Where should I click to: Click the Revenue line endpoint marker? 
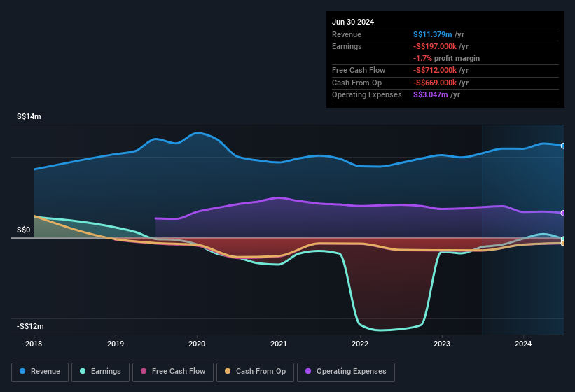(563, 146)
